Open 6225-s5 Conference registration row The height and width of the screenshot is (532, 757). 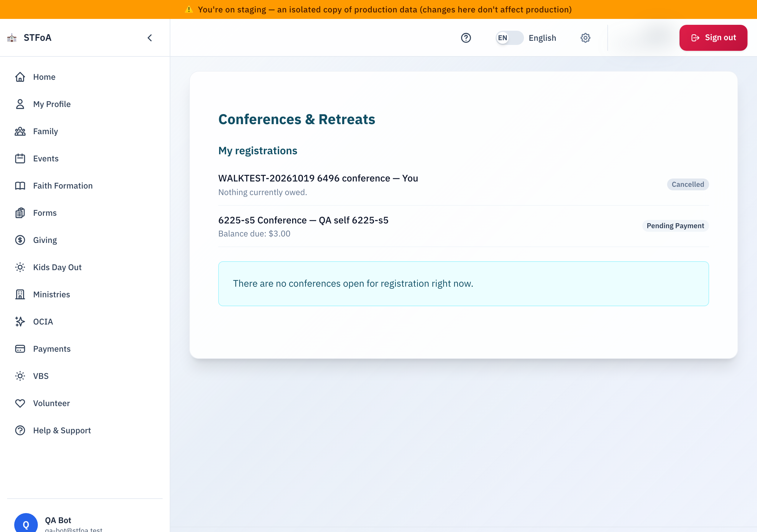(463, 226)
